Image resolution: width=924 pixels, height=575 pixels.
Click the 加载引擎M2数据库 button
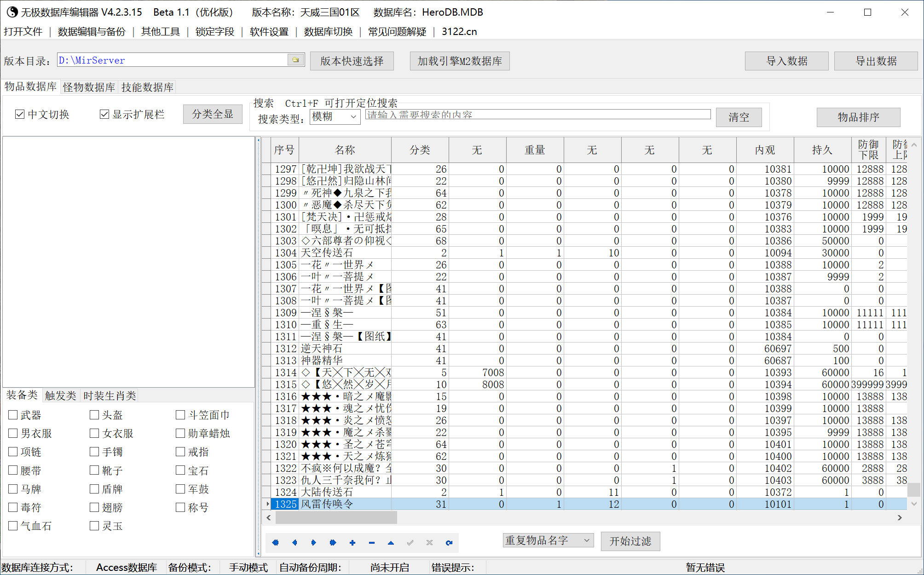pyautogui.click(x=460, y=61)
